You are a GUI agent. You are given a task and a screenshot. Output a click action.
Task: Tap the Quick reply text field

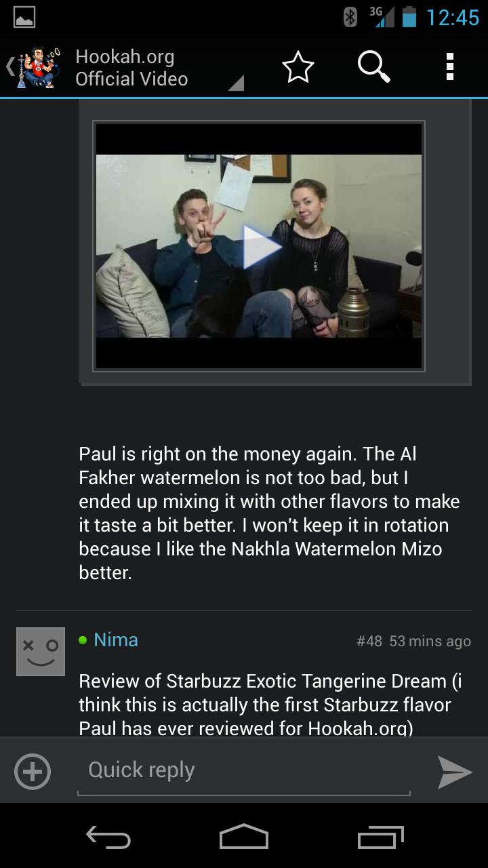pyautogui.click(x=244, y=771)
